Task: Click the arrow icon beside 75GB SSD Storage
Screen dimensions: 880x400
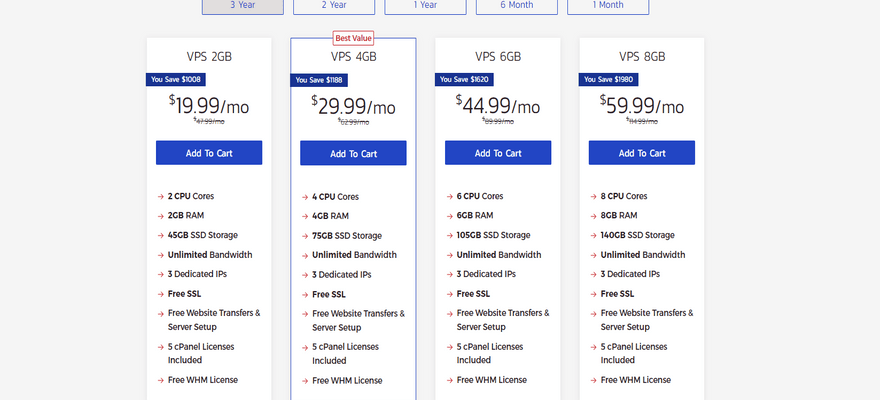Action: pos(305,236)
